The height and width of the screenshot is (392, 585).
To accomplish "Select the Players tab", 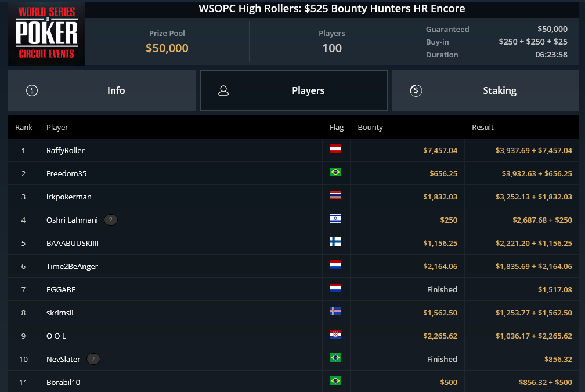I will [294, 90].
